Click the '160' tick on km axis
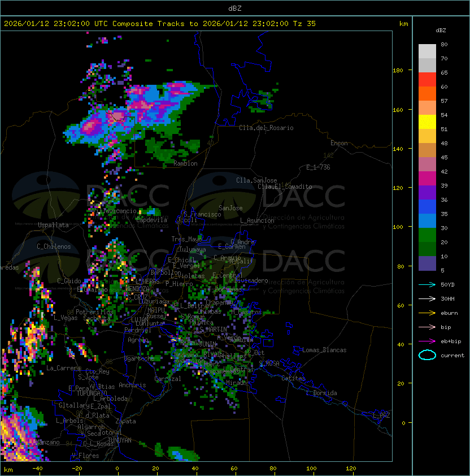 pyautogui.click(x=398, y=110)
